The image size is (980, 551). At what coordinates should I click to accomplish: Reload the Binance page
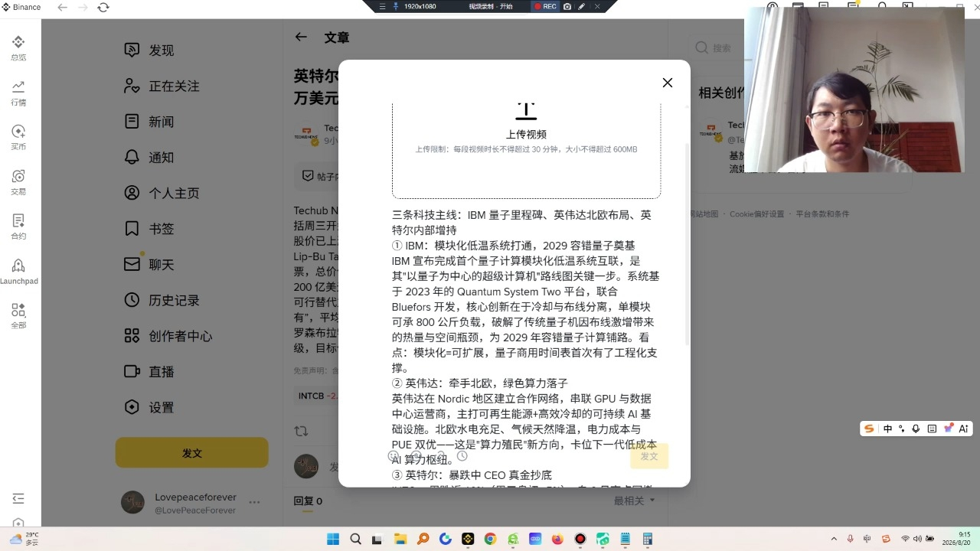coord(103,7)
